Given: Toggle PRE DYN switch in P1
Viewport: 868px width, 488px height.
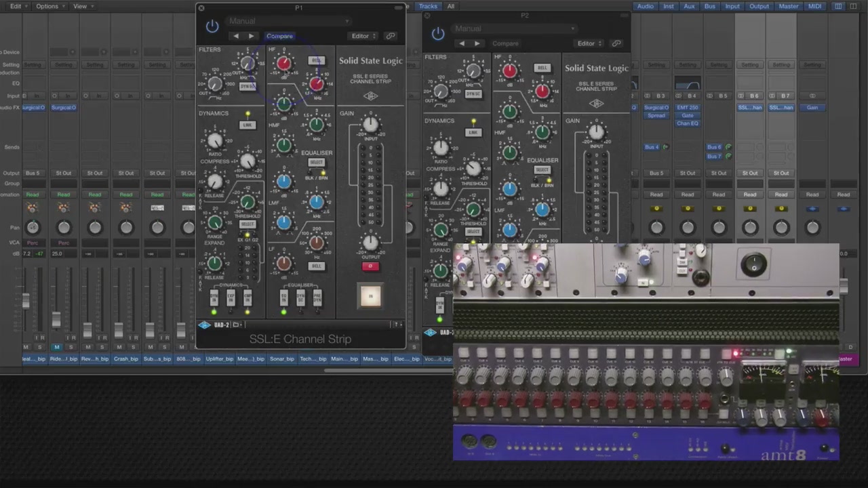Looking at the screenshot, I should pos(317,298).
